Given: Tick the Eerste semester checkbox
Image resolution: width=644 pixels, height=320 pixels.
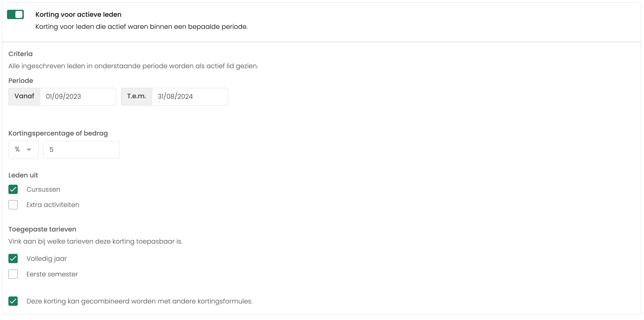Looking at the screenshot, I should click(x=13, y=274).
